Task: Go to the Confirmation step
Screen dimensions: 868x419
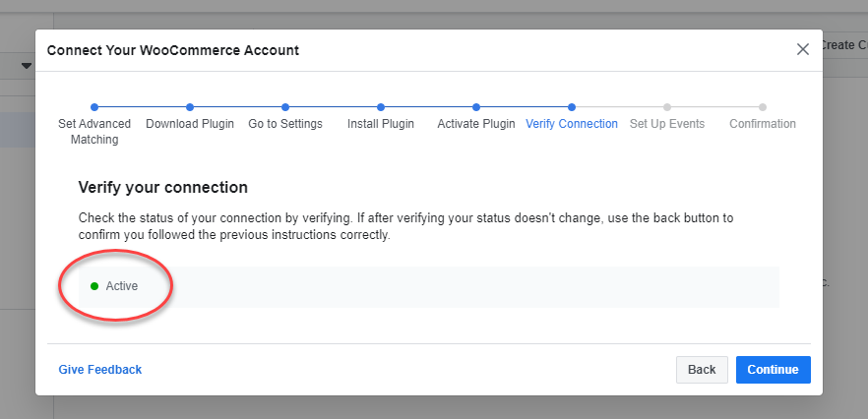Action: pos(763,123)
